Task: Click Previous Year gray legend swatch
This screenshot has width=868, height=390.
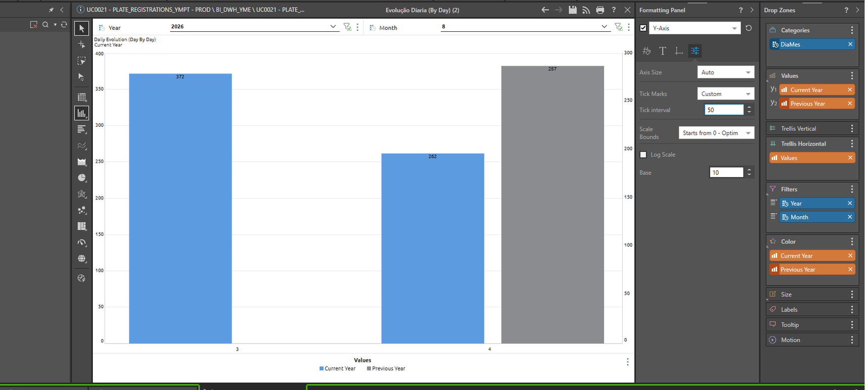Action: (369, 369)
